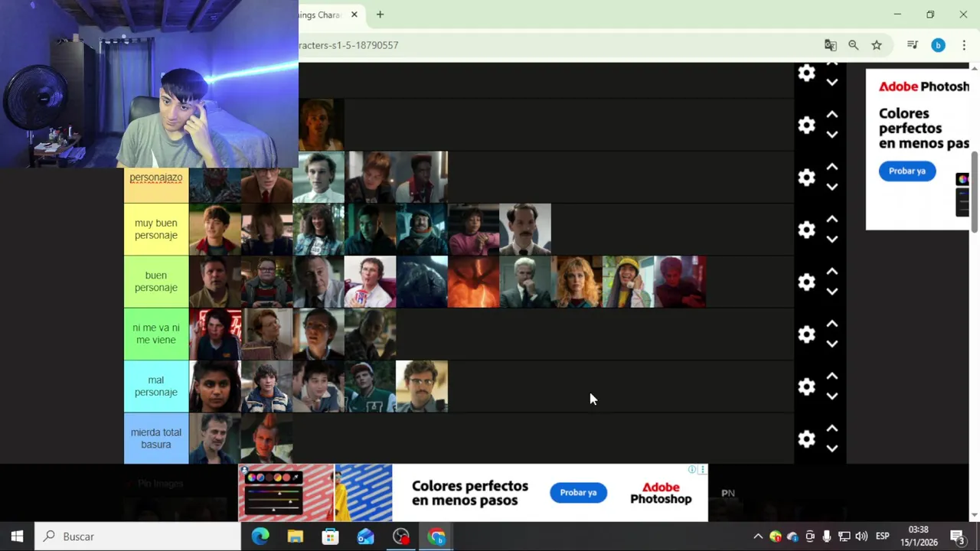
Task: Click the zoom magnifier icon in address bar
Action: pyautogui.click(x=853, y=45)
